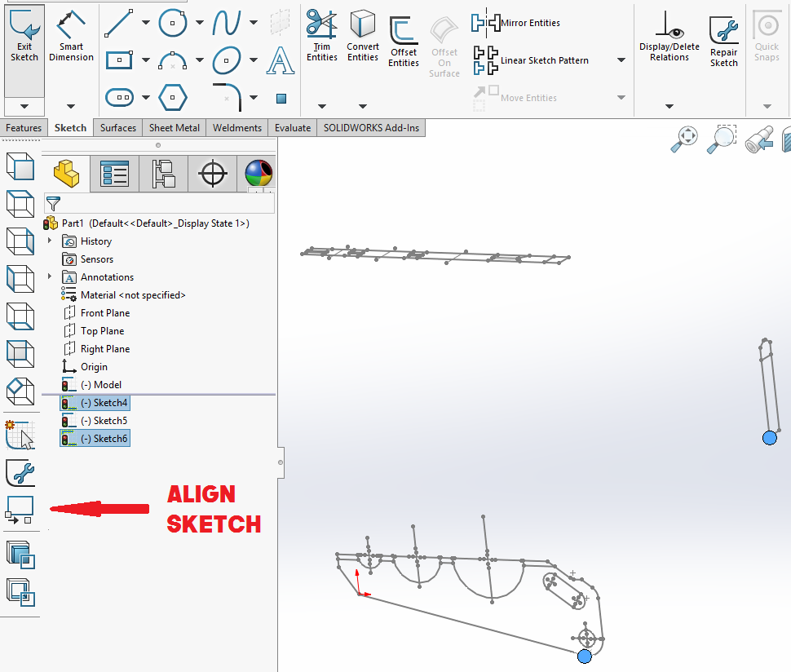Select the Circle sketch tool
This screenshot has width=791, height=672.
coord(173,23)
